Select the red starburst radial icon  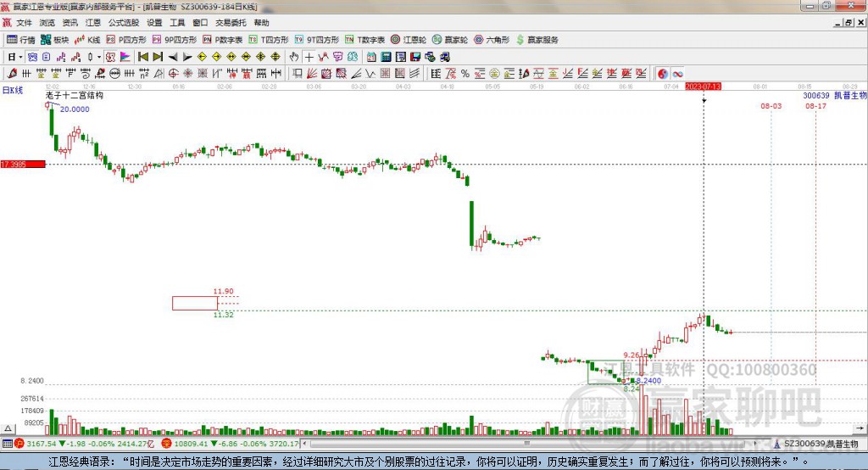(187, 74)
